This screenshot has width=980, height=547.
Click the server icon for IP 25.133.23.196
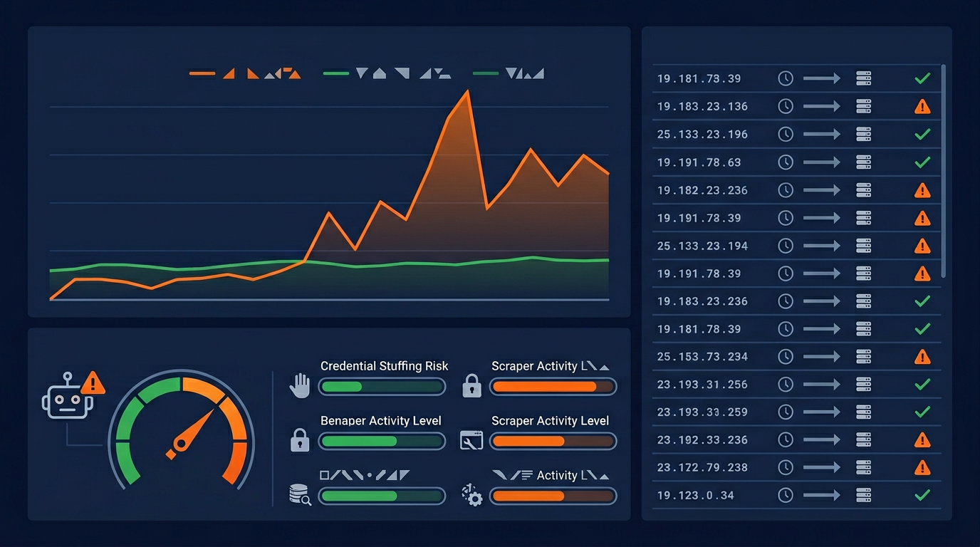tap(863, 134)
